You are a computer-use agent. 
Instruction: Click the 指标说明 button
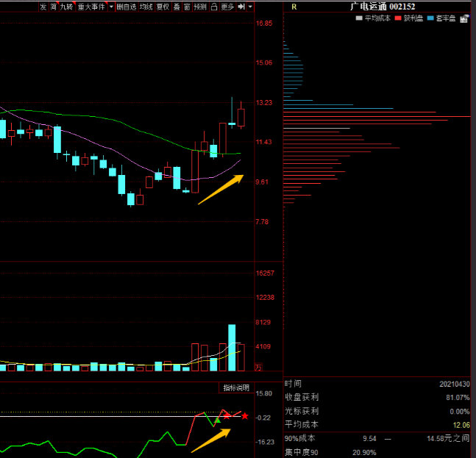pos(236,387)
